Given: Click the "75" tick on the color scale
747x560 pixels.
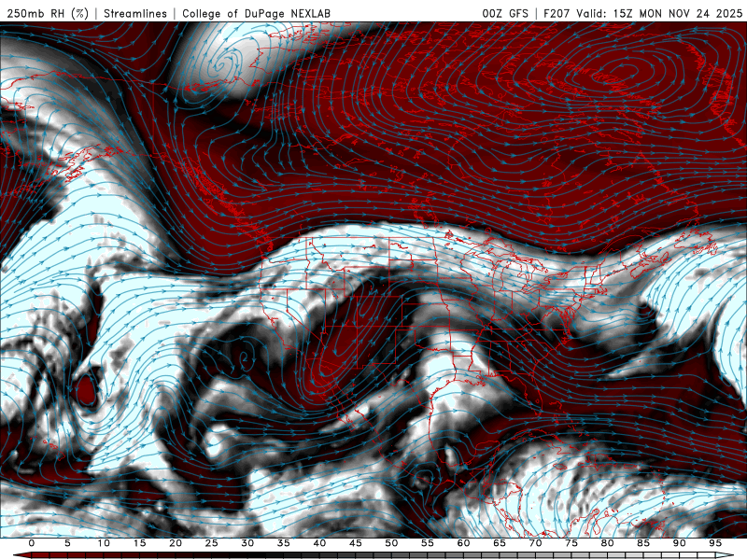Looking at the screenshot, I should click(571, 543).
